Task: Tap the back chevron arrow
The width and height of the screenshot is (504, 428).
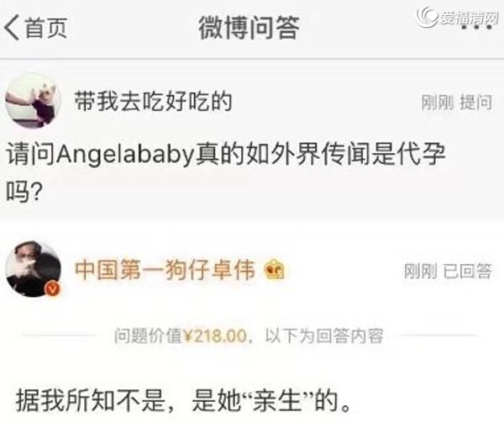Action: [12, 28]
